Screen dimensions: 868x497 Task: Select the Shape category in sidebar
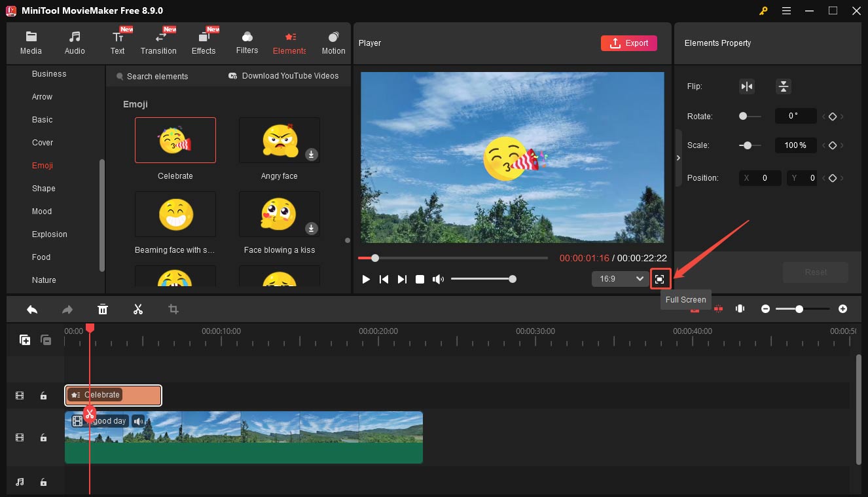pos(44,189)
